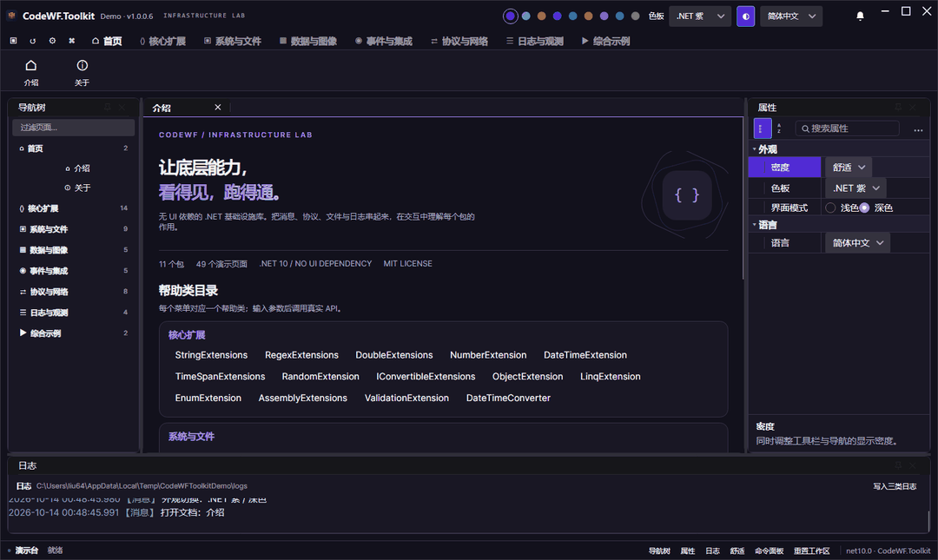Open the StringExtensions helper link
938x560 pixels.
(x=211, y=355)
